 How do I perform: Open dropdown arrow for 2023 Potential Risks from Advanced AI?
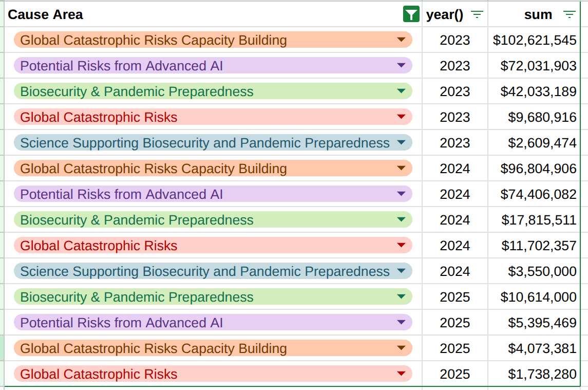tap(402, 66)
